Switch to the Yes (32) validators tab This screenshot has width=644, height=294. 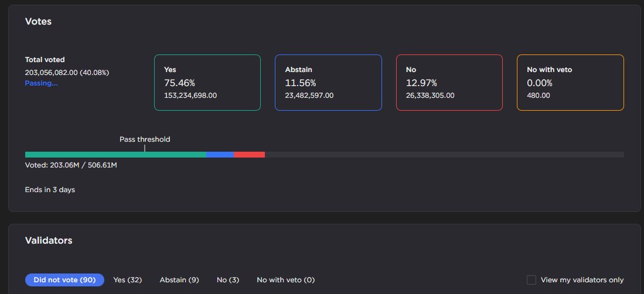(128, 280)
